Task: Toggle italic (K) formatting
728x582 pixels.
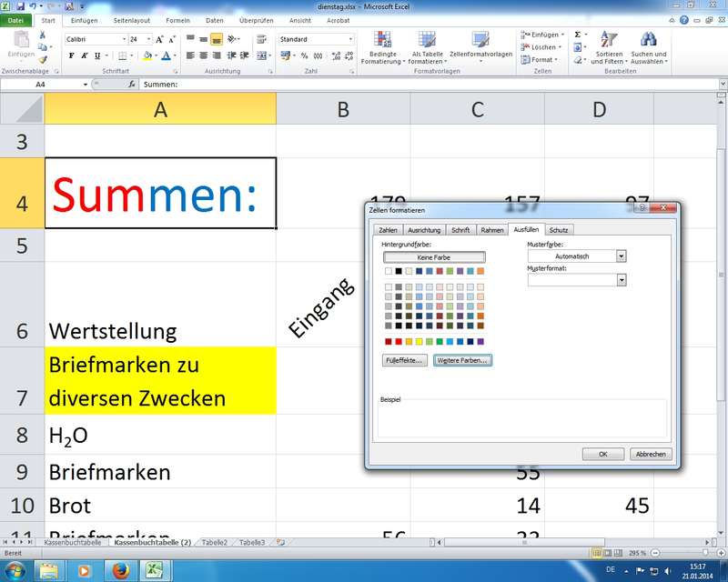Action: click(84, 55)
